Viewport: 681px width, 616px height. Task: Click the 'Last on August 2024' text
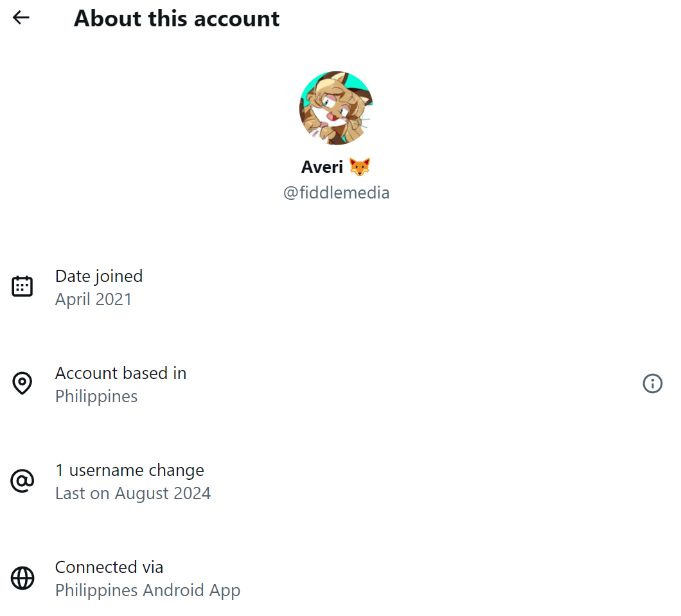coord(133,493)
